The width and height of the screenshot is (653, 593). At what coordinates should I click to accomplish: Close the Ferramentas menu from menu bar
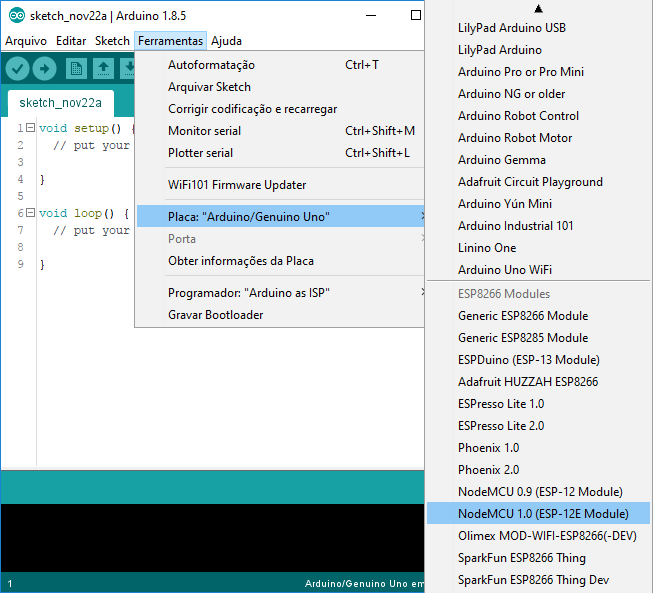click(170, 41)
